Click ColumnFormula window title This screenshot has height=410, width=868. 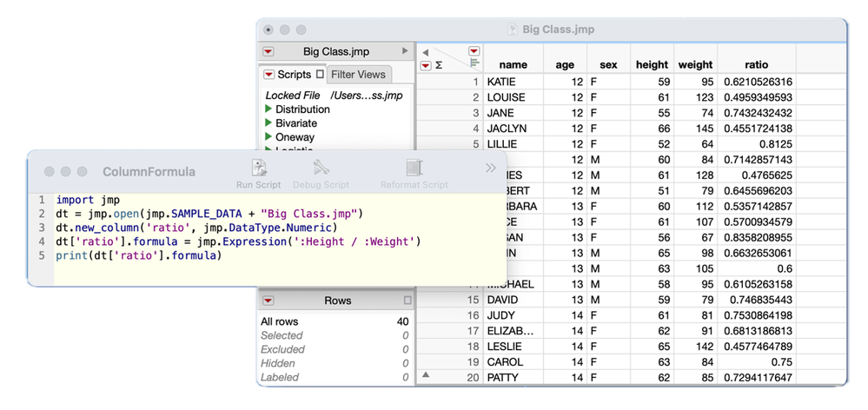(x=149, y=171)
